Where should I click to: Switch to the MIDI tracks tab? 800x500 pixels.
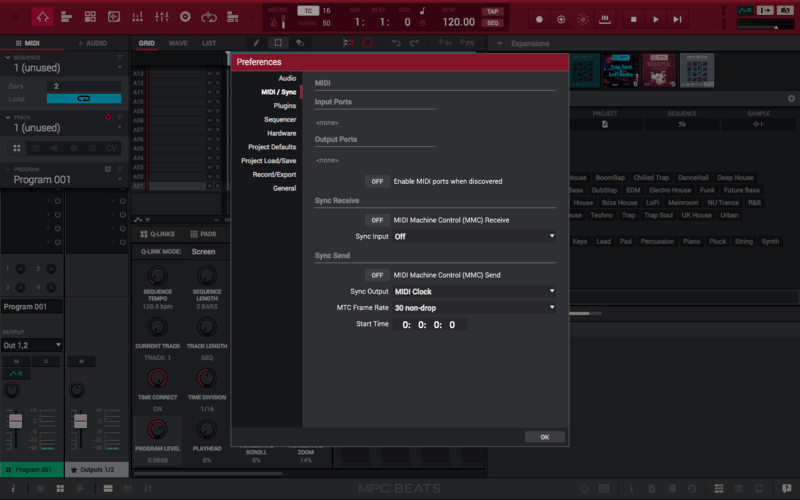(x=28, y=43)
